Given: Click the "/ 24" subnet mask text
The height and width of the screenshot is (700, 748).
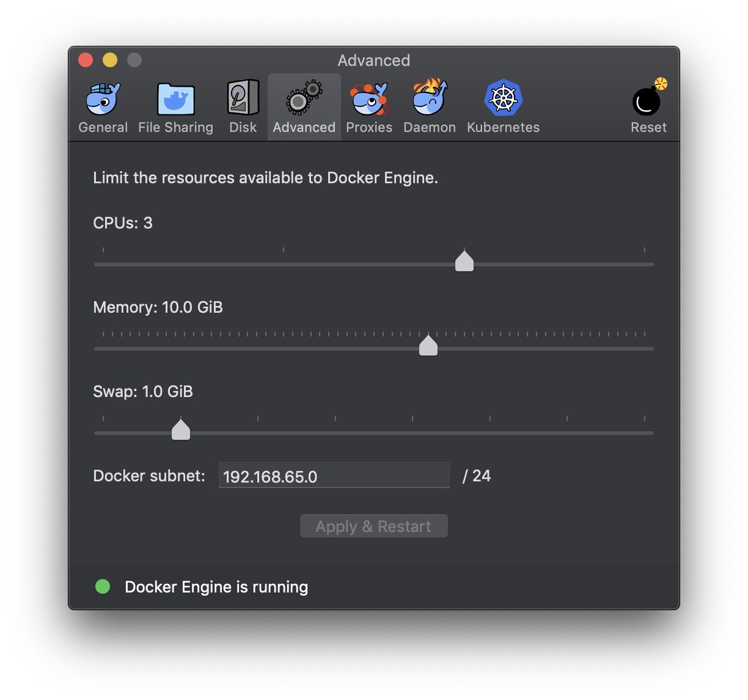Looking at the screenshot, I should pyautogui.click(x=477, y=476).
